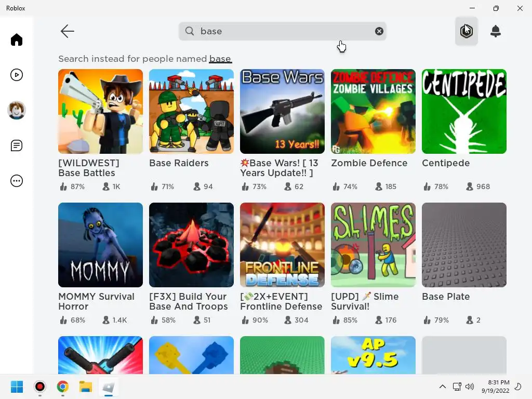Image resolution: width=532 pixels, height=399 pixels.
Task: Go back with the left arrow
Action: click(67, 31)
